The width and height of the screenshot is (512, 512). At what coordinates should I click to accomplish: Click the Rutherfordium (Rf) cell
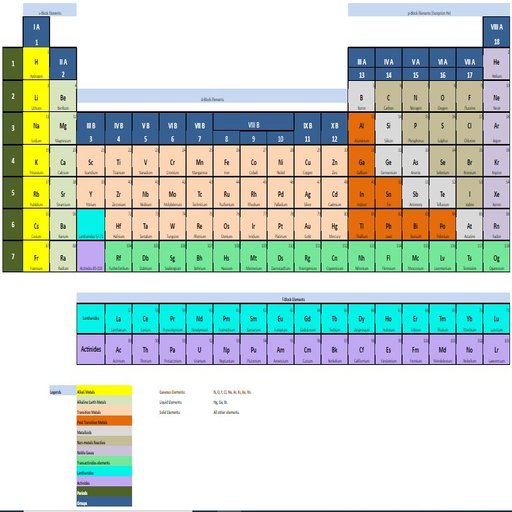(x=118, y=256)
